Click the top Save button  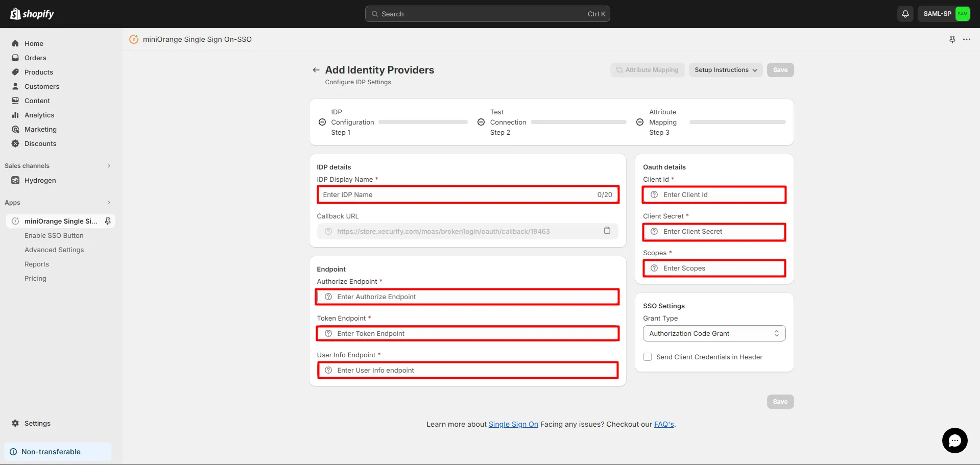coord(780,70)
